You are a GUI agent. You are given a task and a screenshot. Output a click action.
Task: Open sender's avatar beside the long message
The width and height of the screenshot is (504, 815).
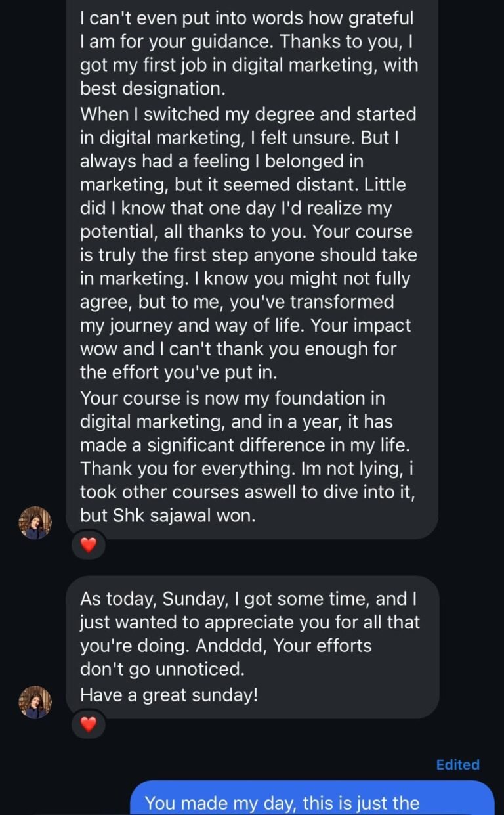(x=35, y=523)
